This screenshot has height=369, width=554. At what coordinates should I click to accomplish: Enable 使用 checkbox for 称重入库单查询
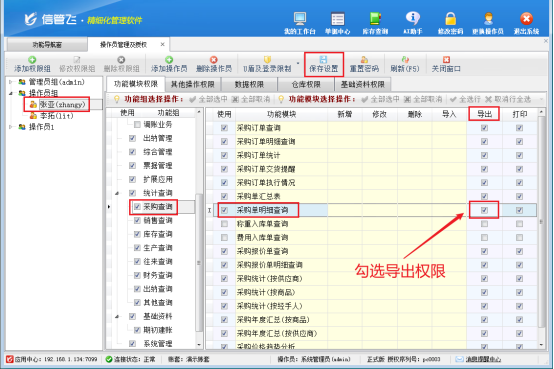tap(224, 224)
